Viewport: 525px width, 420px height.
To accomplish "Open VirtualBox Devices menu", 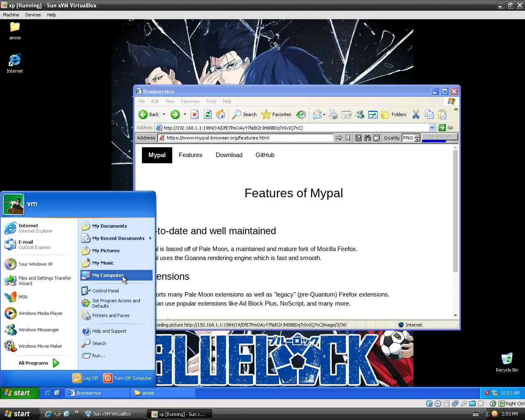I will click(33, 15).
